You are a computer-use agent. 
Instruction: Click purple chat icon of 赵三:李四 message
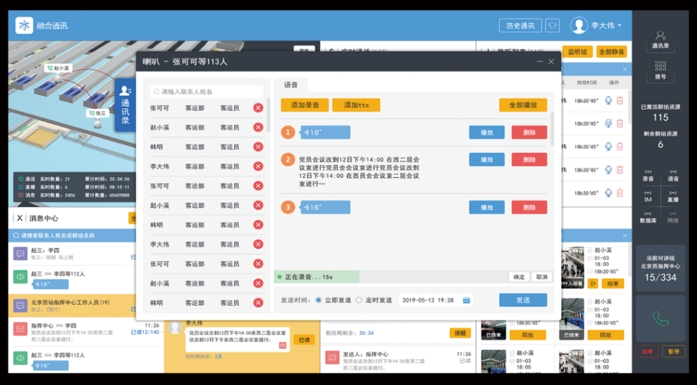click(x=20, y=253)
